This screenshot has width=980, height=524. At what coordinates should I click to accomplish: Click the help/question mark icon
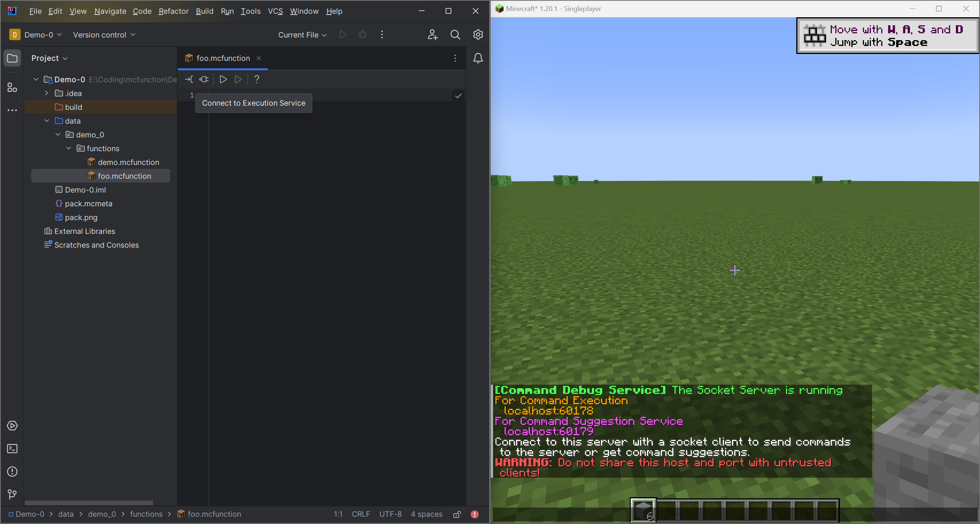(256, 79)
